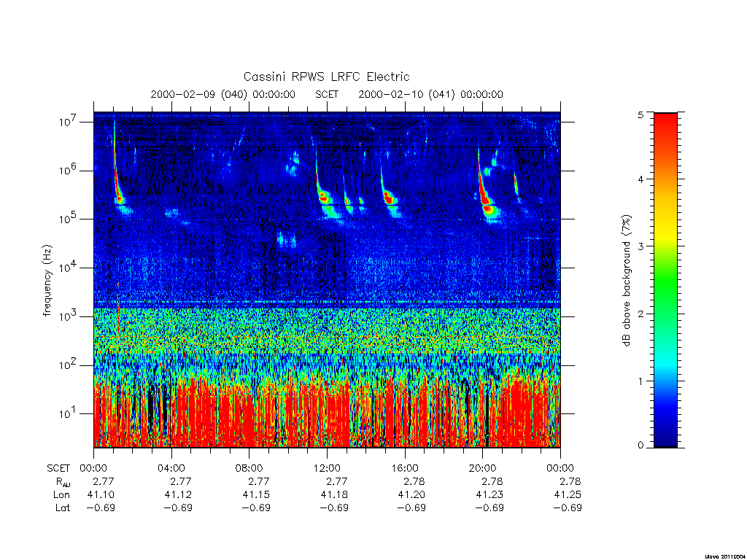Click the plot title Cassini RPWS LRFC Electric
Screen dimensions: 747x560
tap(326, 77)
